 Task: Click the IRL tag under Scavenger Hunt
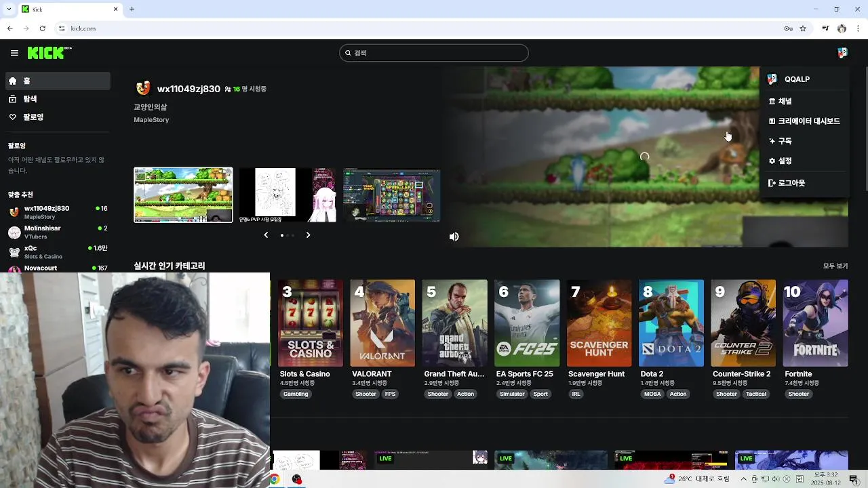tap(576, 394)
